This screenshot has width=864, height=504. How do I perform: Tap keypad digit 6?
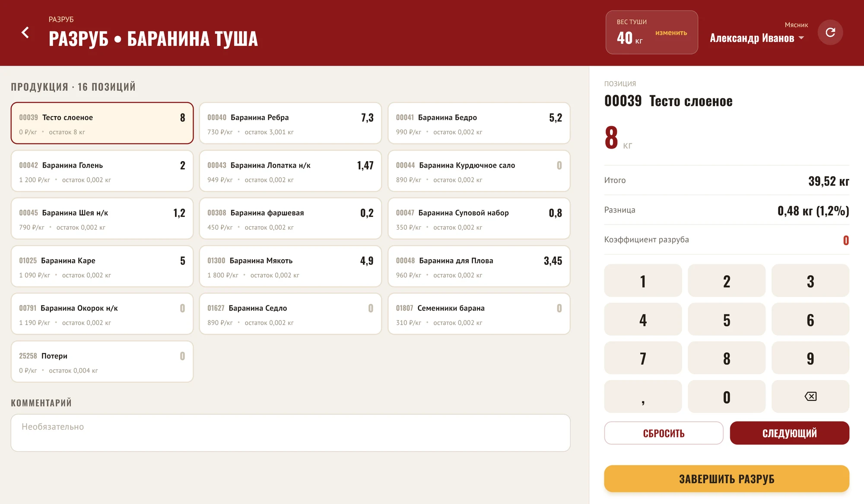(x=810, y=319)
